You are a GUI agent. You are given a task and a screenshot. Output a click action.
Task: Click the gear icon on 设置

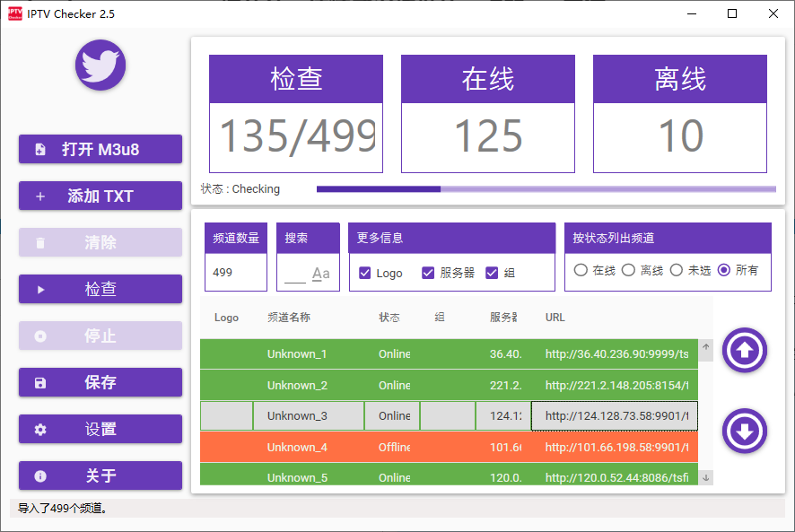[40, 430]
